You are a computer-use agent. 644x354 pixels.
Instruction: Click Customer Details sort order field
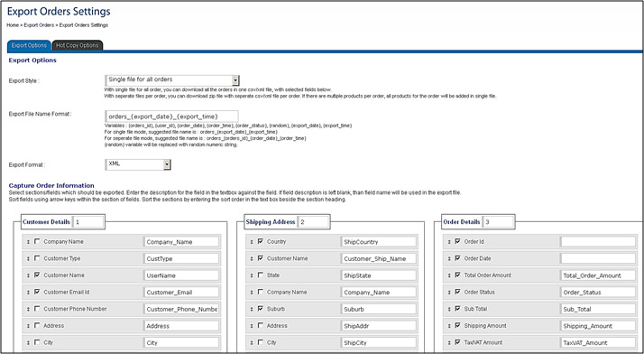[x=87, y=222]
